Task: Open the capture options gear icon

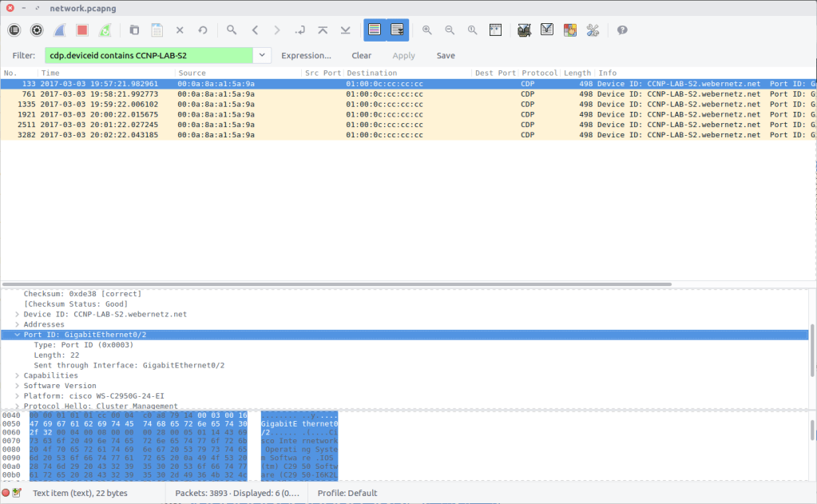Action: (x=37, y=30)
